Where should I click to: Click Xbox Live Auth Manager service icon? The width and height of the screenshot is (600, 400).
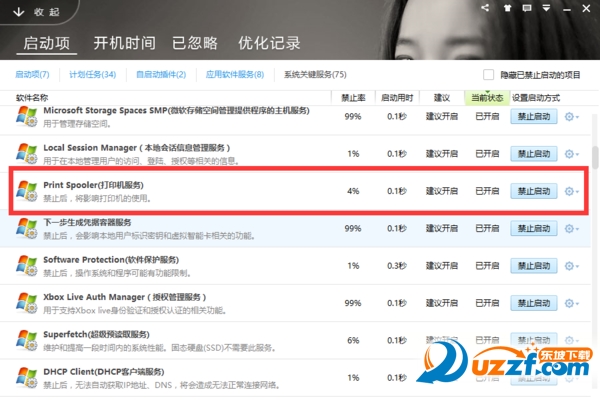pyautogui.click(x=27, y=303)
